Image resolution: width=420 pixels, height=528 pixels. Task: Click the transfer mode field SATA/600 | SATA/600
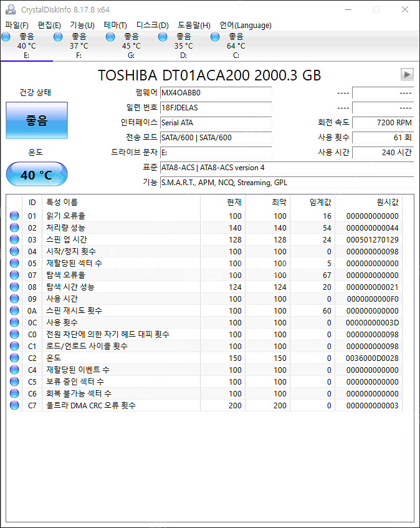(x=216, y=137)
